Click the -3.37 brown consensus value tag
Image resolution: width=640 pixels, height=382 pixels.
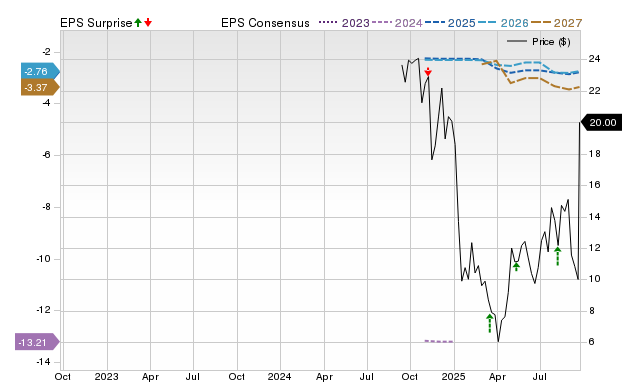[x=40, y=87]
